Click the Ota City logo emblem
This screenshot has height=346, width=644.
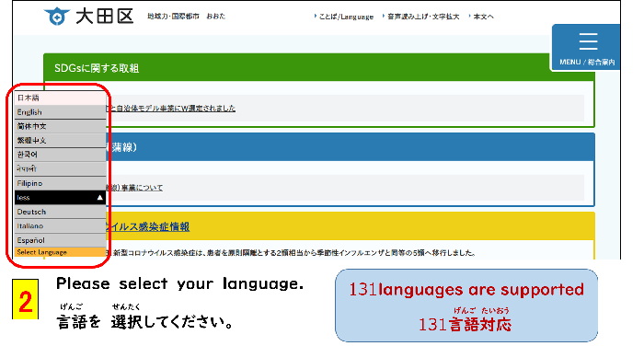[x=57, y=17]
